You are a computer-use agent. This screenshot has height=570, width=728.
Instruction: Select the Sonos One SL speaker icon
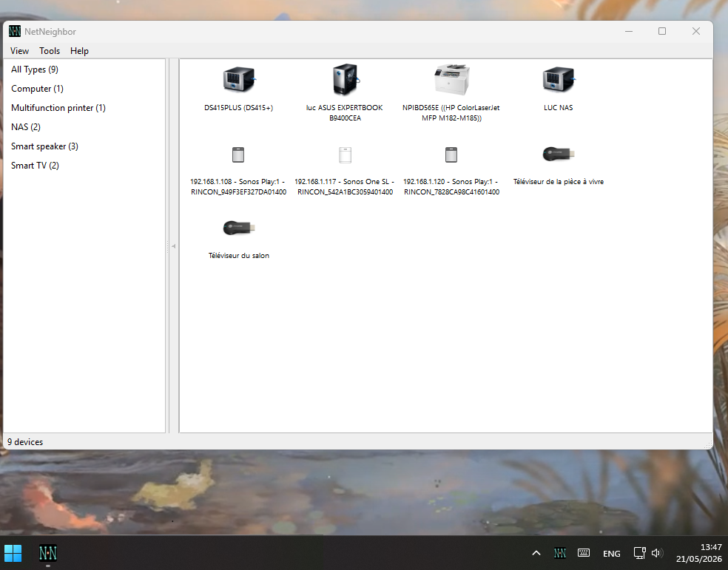coord(345,155)
